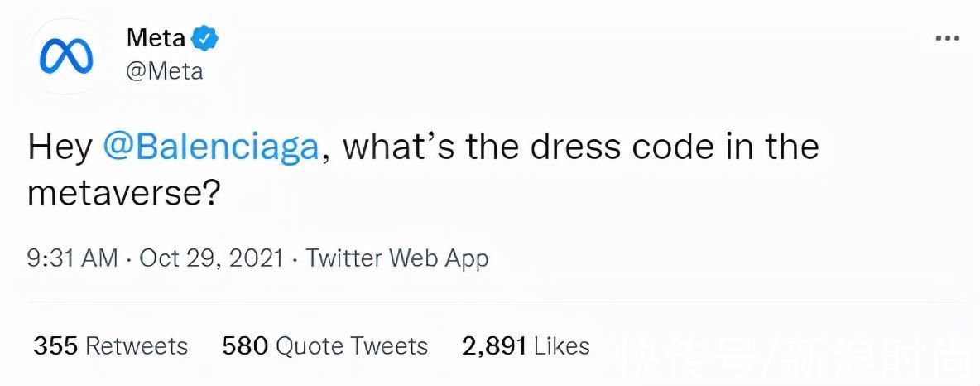Open the Meta infinity logo avatar
The width and height of the screenshot is (980, 386).
pyautogui.click(x=65, y=57)
